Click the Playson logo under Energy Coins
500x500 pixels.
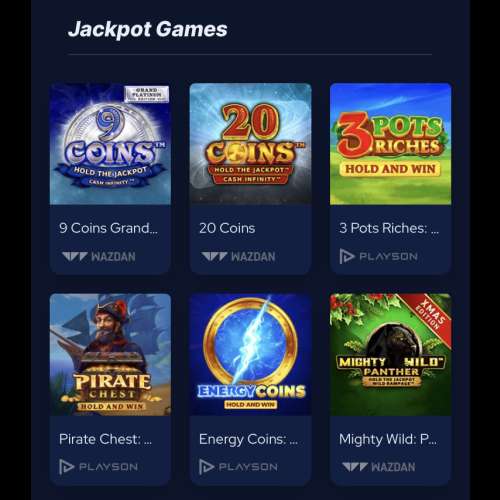point(238,467)
